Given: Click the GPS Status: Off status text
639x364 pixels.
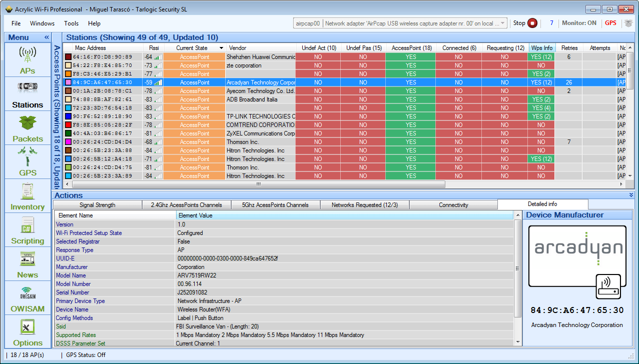Looking at the screenshot, I should pyautogui.click(x=86, y=355).
